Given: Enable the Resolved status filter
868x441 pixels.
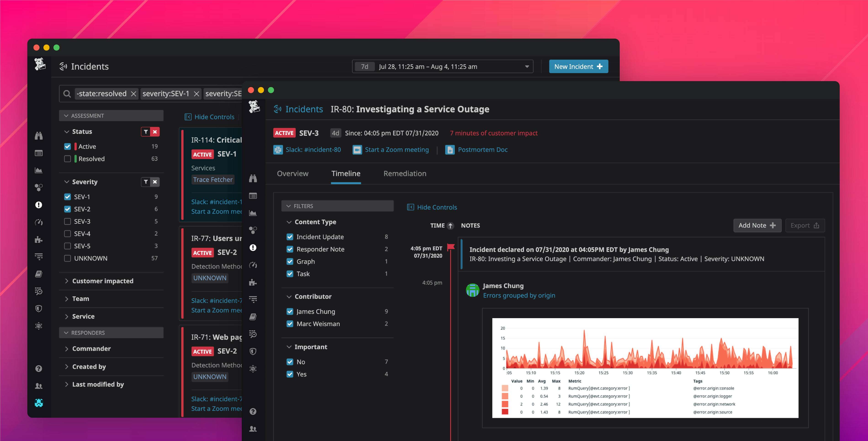Looking at the screenshot, I should pyautogui.click(x=67, y=159).
